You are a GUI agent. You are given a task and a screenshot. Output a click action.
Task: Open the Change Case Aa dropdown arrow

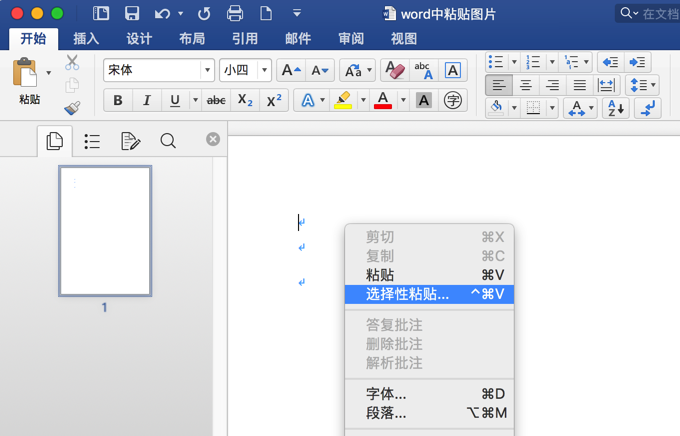coord(369,70)
